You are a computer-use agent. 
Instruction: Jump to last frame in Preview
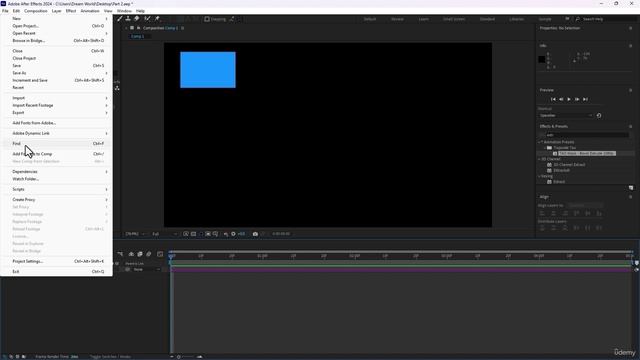[x=585, y=99]
